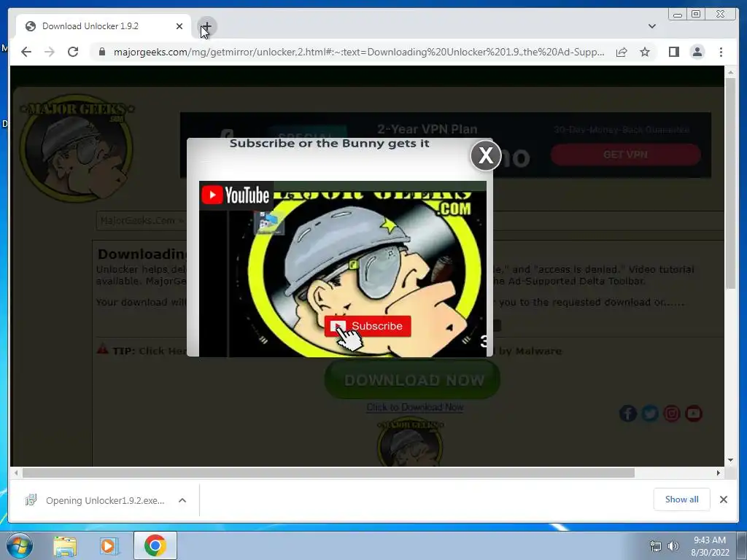Open the volume speaker tray icon

[673, 546]
